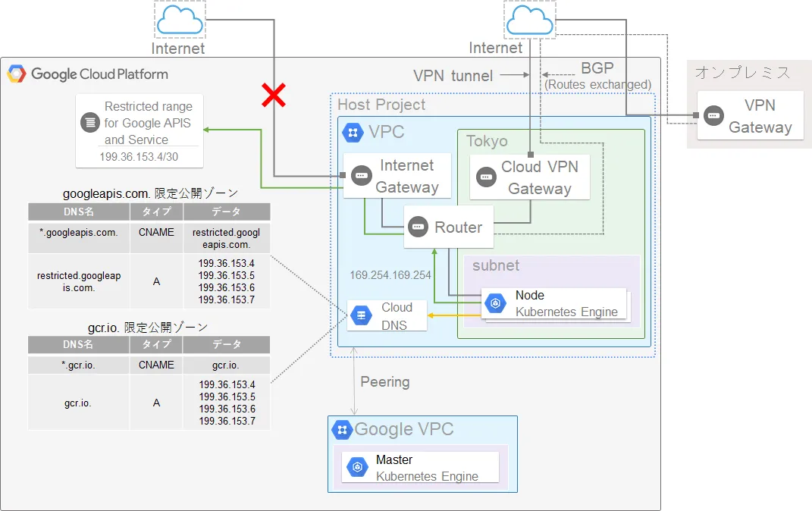Select 'DNS名' header in the gcr.io table
812x511 pixels.
point(78,345)
